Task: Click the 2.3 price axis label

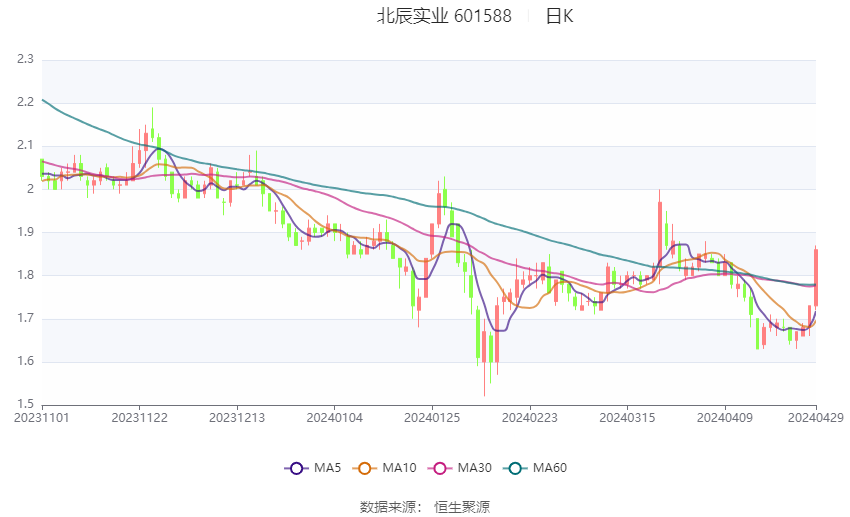Action: pyautogui.click(x=25, y=60)
